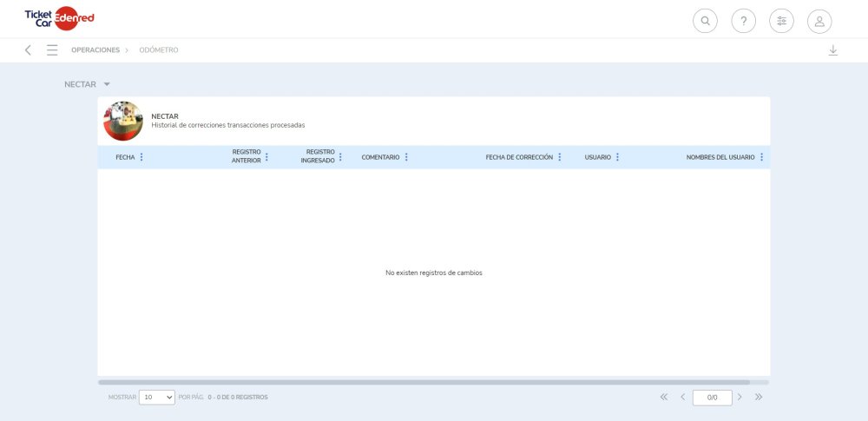
Task: Click the NECTAR round profile thumbnail
Action: coord(123,121)
